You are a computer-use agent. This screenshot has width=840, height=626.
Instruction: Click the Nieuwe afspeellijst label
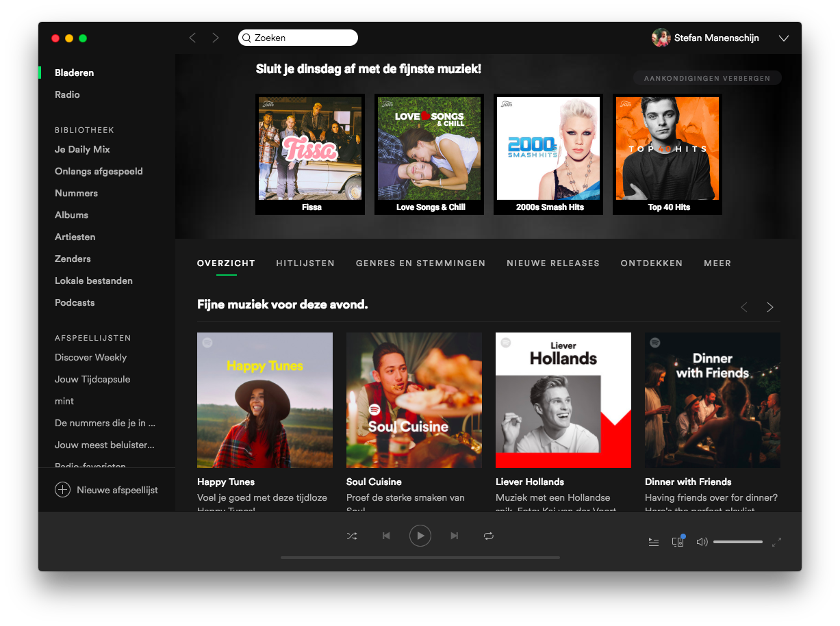(117, 490)
